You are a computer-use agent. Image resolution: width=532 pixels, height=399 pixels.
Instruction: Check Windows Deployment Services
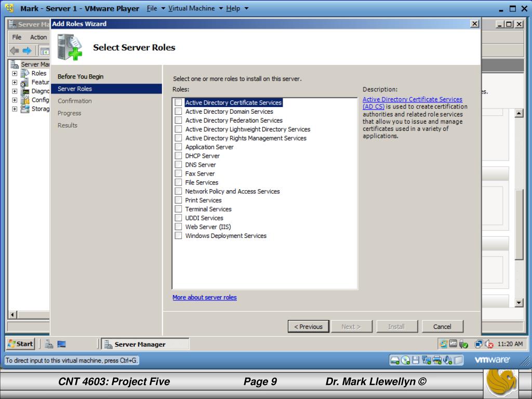179,235
